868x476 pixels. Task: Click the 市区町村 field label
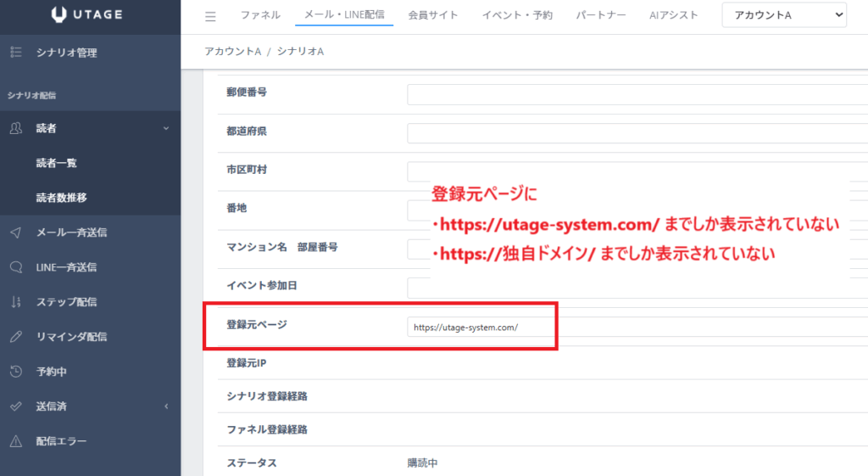click(x=247, y=170)
